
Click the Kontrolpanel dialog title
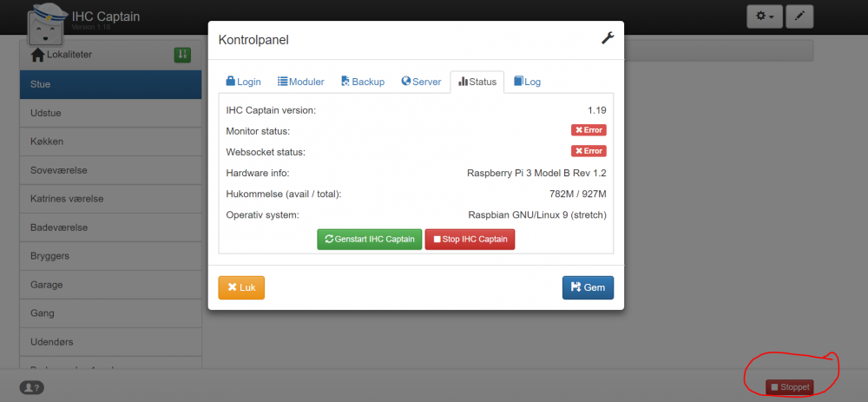point(253,40)
